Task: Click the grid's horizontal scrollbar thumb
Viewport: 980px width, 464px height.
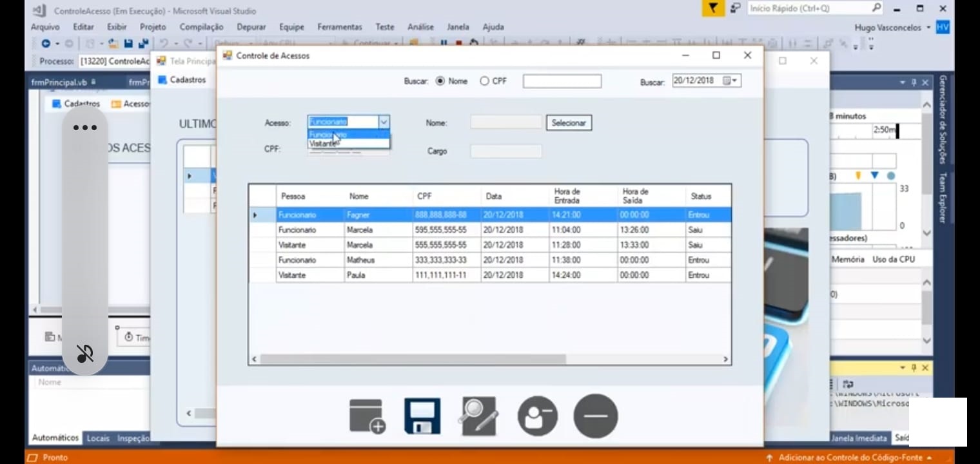Action: 412,359
